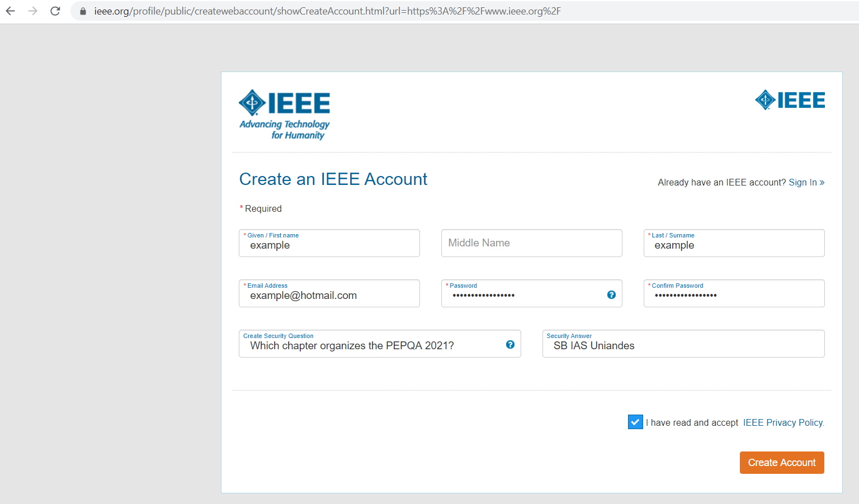
Task: Click 'Already have an IEEE account?' text
Action: pos(722,182)
